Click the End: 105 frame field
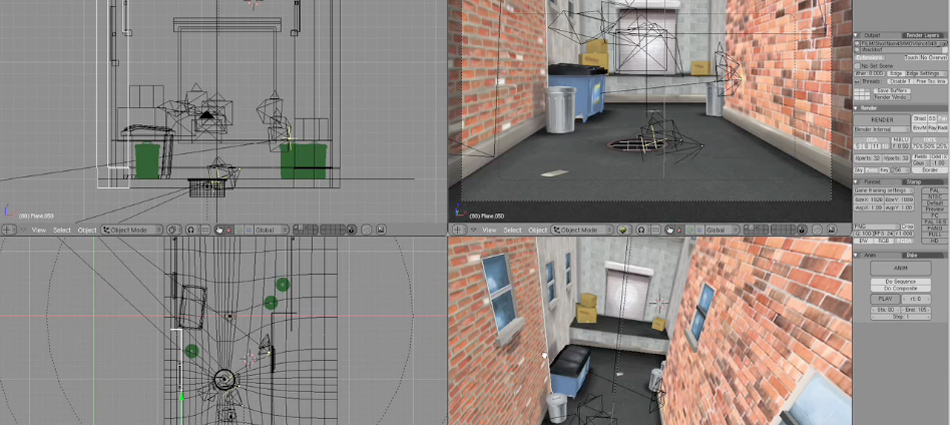 pos(915,310)
